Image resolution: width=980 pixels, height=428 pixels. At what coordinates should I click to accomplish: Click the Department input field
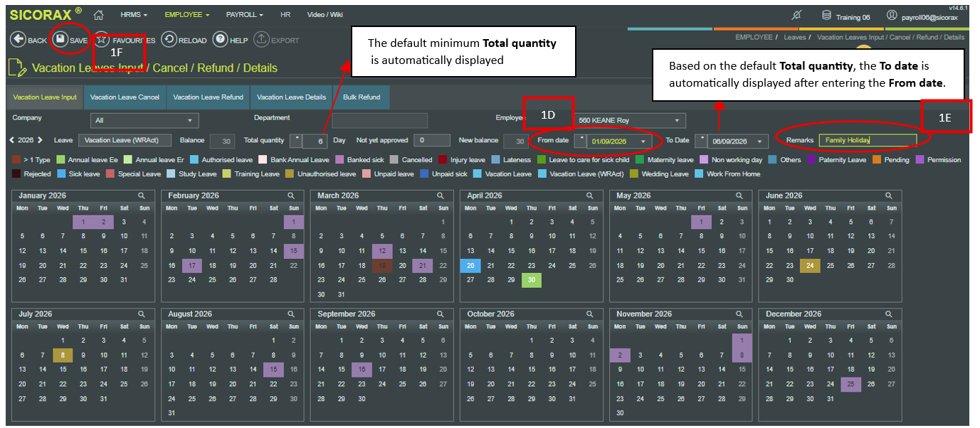click(379, 121)
